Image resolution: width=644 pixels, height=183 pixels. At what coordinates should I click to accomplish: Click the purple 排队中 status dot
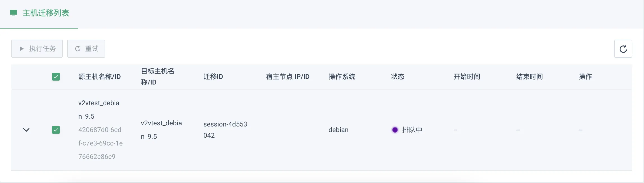(395, 130)
